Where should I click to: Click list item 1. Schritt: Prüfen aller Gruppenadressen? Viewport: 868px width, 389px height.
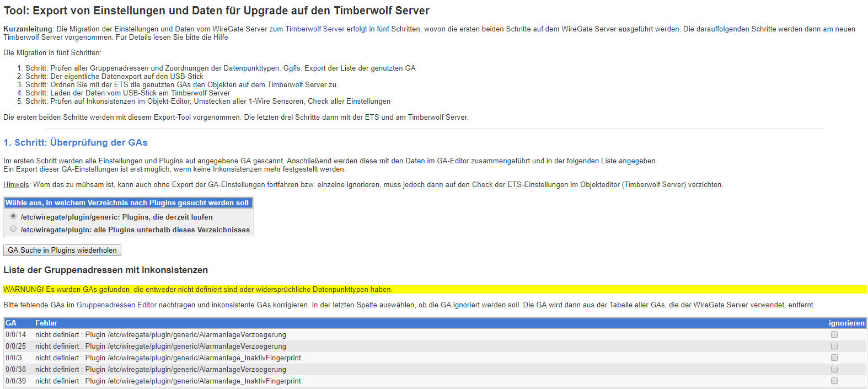[221, 68]
